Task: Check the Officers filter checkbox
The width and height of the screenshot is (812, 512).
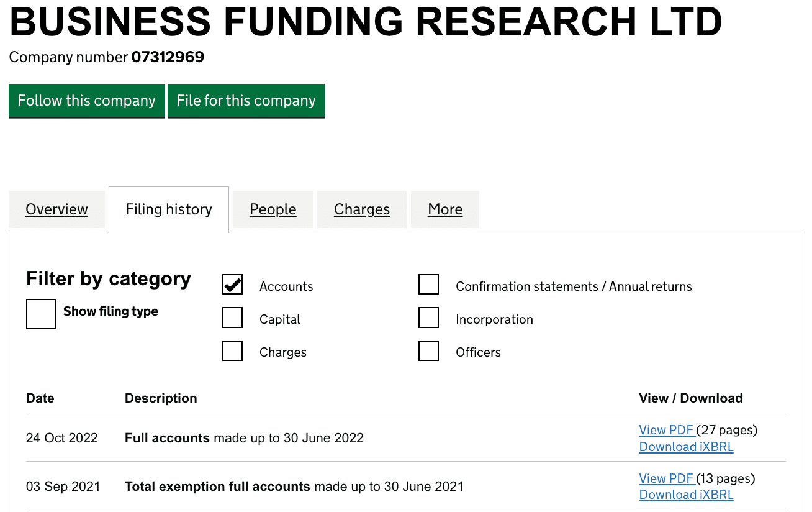Action: (429, 350)
